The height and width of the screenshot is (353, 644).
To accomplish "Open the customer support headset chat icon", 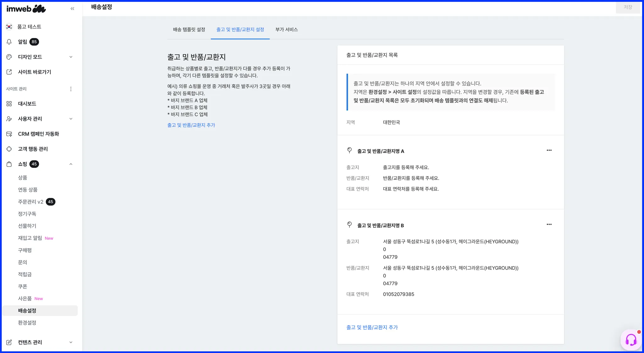I will (x=631, y=340).
